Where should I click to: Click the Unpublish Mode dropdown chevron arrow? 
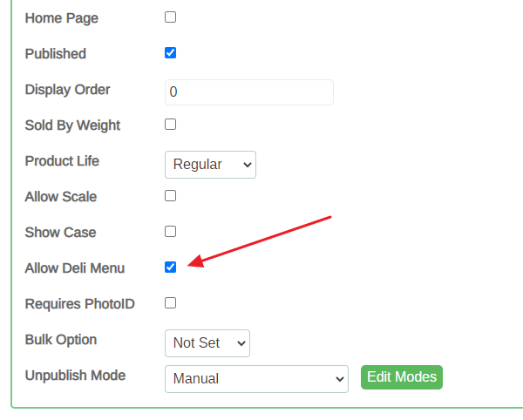point(340,379)
